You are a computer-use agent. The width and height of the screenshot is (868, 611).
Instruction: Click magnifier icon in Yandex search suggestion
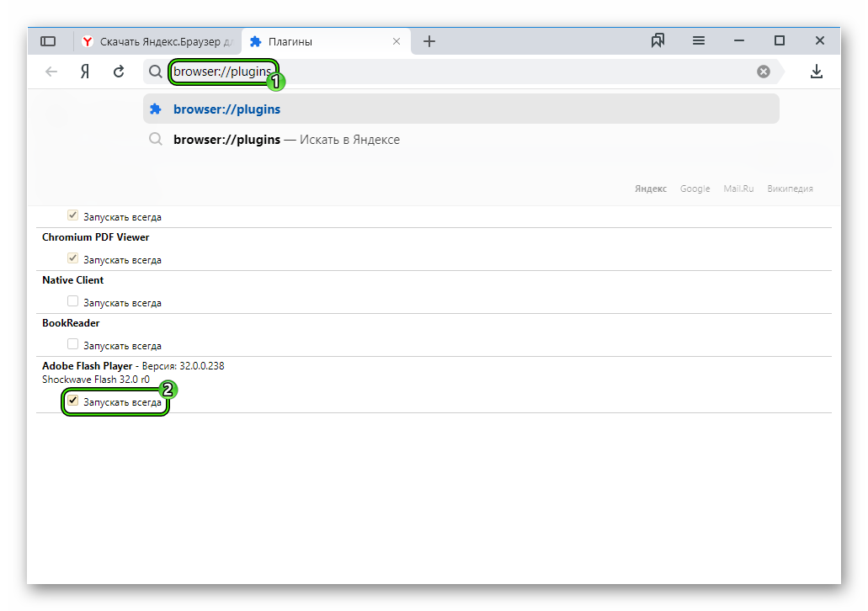(x=156, y=139)
